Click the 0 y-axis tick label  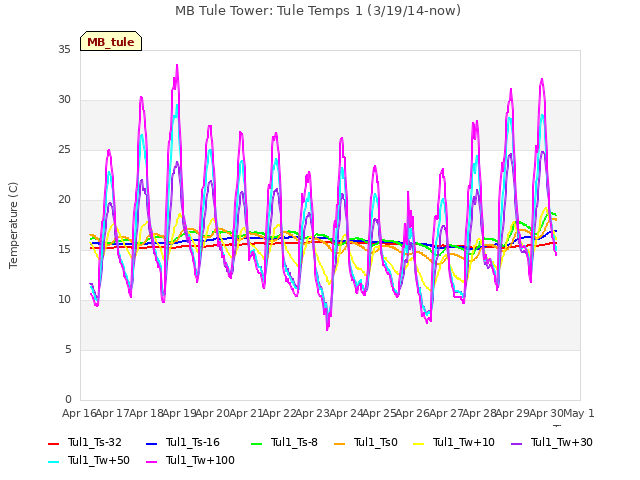(68, 400)
